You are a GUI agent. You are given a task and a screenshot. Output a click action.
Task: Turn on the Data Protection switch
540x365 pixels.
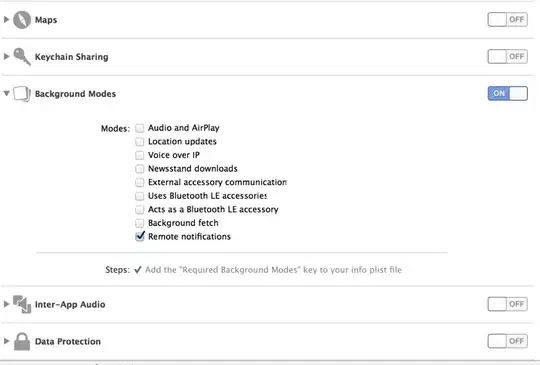click(x=507, y=341)
